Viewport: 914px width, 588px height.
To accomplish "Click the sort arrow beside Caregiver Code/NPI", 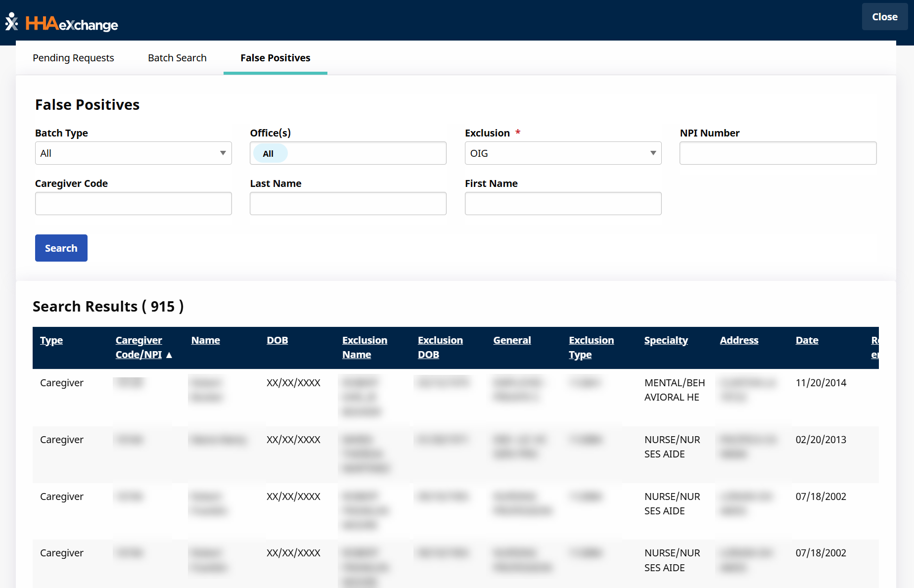I will point(169,355).
